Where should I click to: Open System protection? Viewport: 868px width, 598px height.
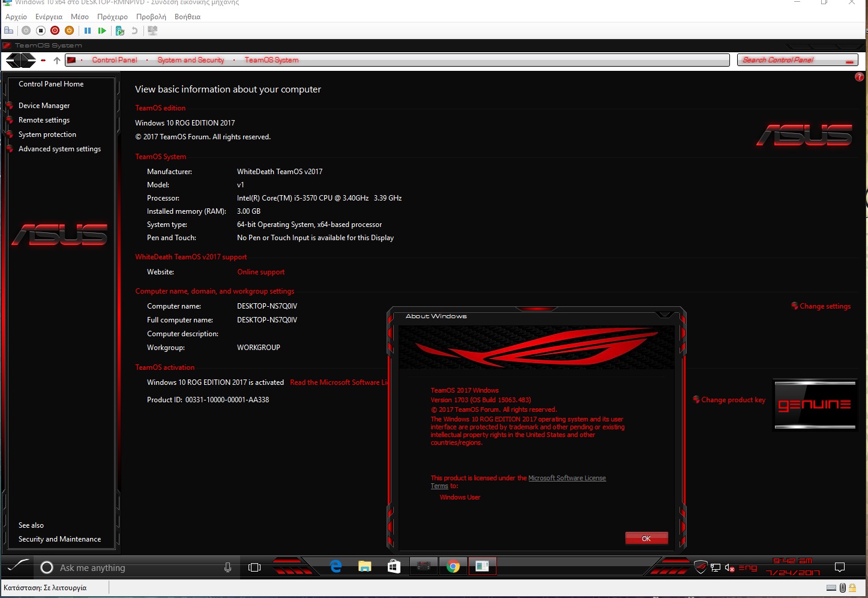47,134
